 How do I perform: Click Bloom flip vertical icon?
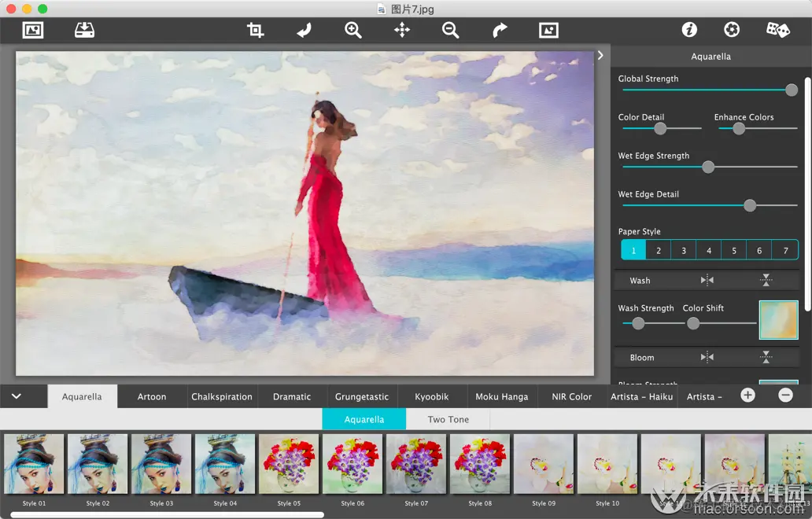tap(766, 357)
